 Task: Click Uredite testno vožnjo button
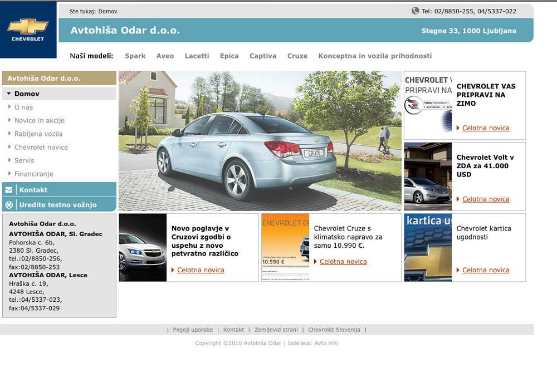pos(58,205)
